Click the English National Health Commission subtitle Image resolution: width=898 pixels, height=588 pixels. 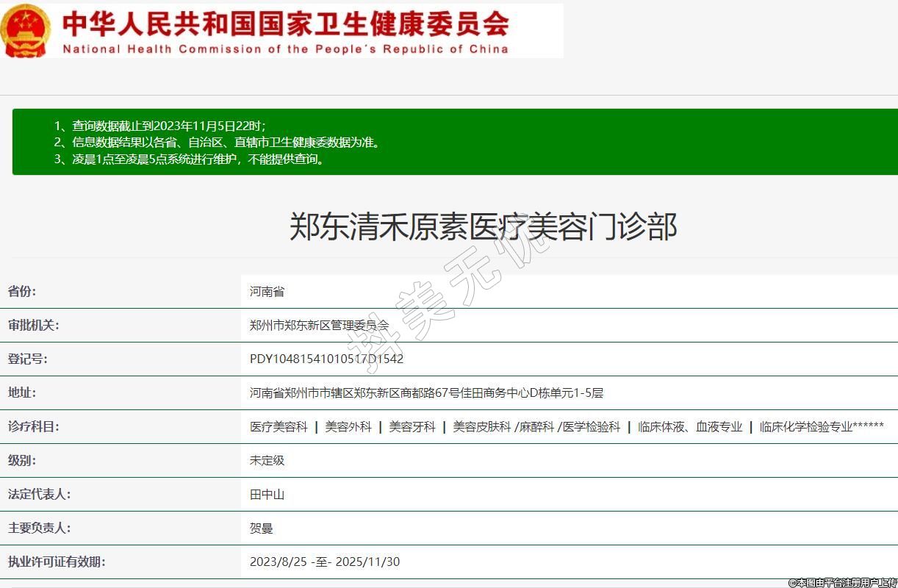click(x=285, y=49)
